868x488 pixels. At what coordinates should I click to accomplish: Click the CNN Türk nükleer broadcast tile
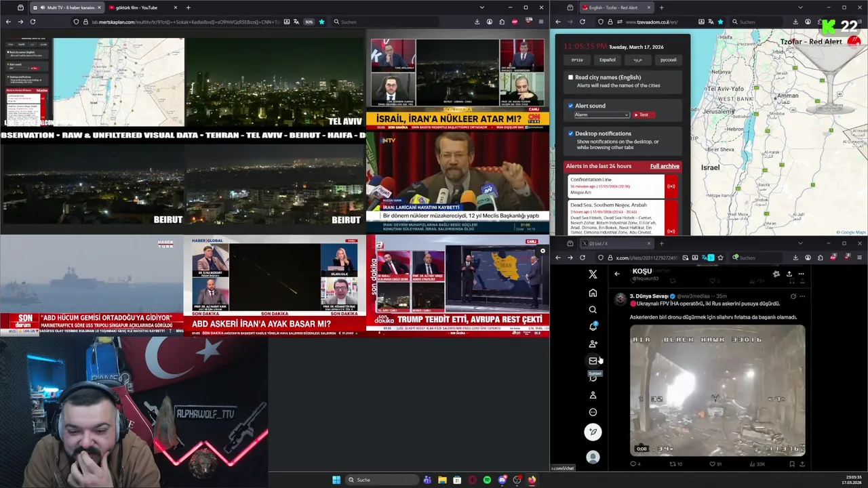(x=458, y=83)
